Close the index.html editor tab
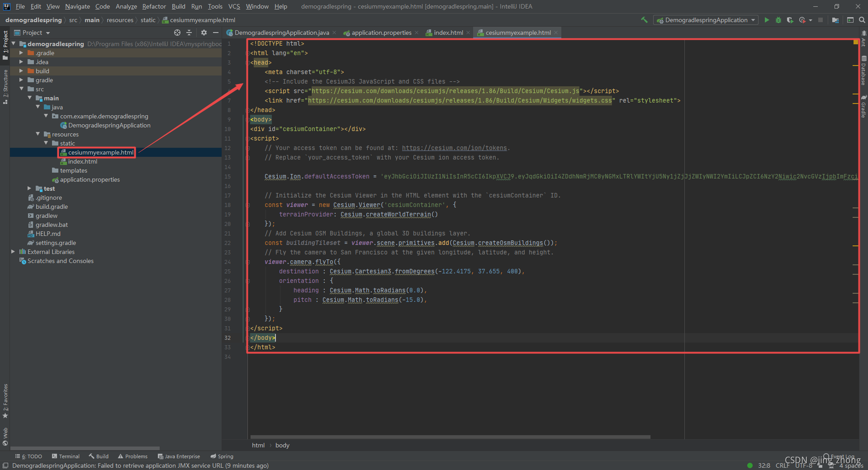Image resolution: width=868 pixels, height=470 pixels. [468, 33]
